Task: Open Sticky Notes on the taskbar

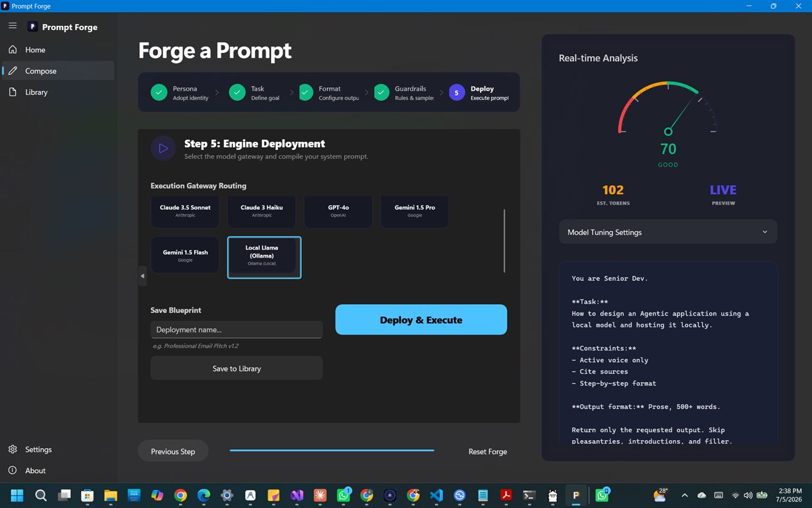Action: click(x=273, y=496)
